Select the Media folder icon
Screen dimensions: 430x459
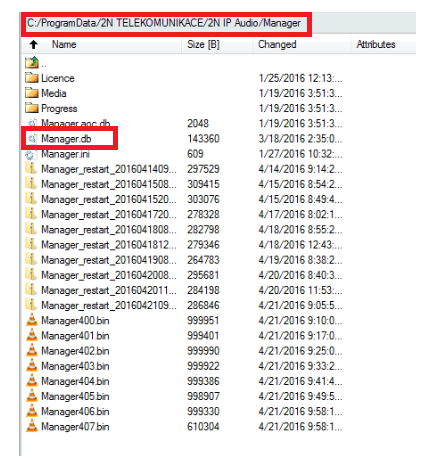(x=32, y=93)
